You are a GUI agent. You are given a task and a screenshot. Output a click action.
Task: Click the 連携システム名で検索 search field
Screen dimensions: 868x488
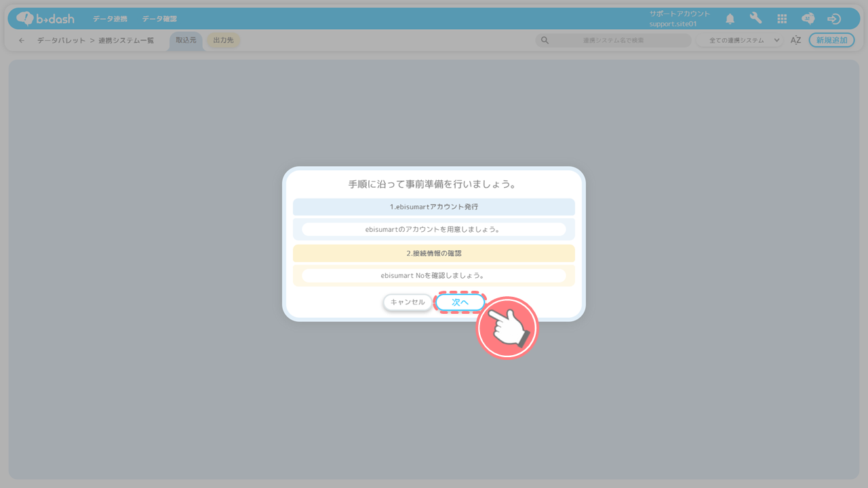pos(614,41)
